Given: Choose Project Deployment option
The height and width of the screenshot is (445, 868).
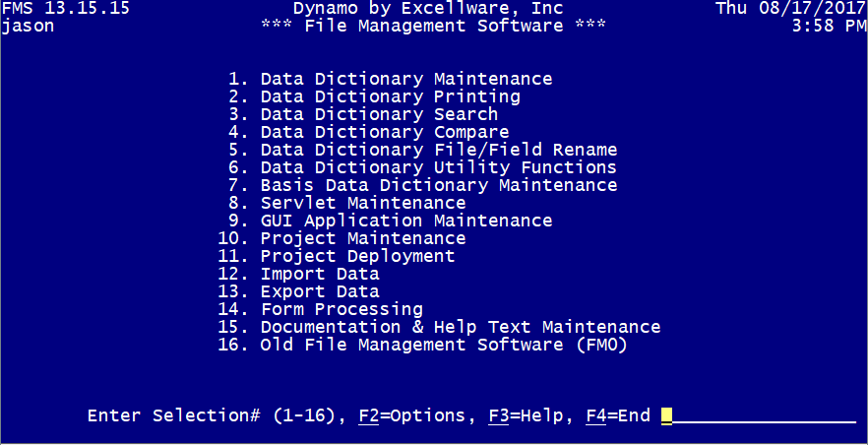Looking at the screenshot, I should coord(357,256).
